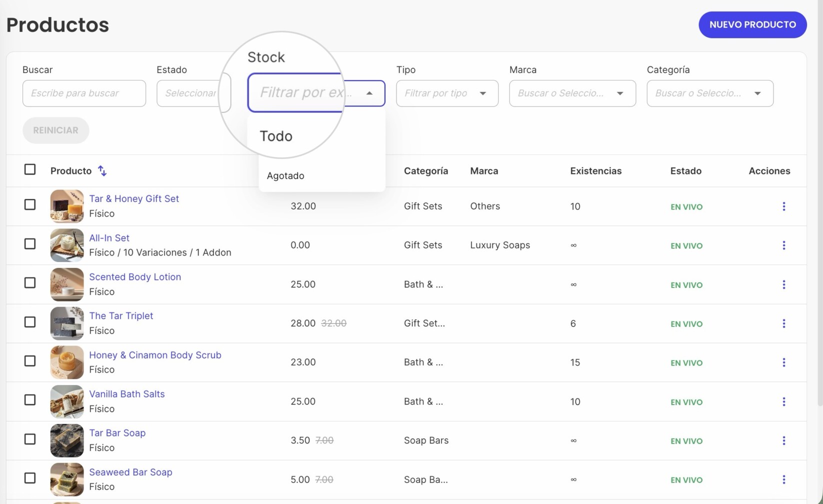
Task: Collapse the Stock filter dropdown
Action: 369,93
